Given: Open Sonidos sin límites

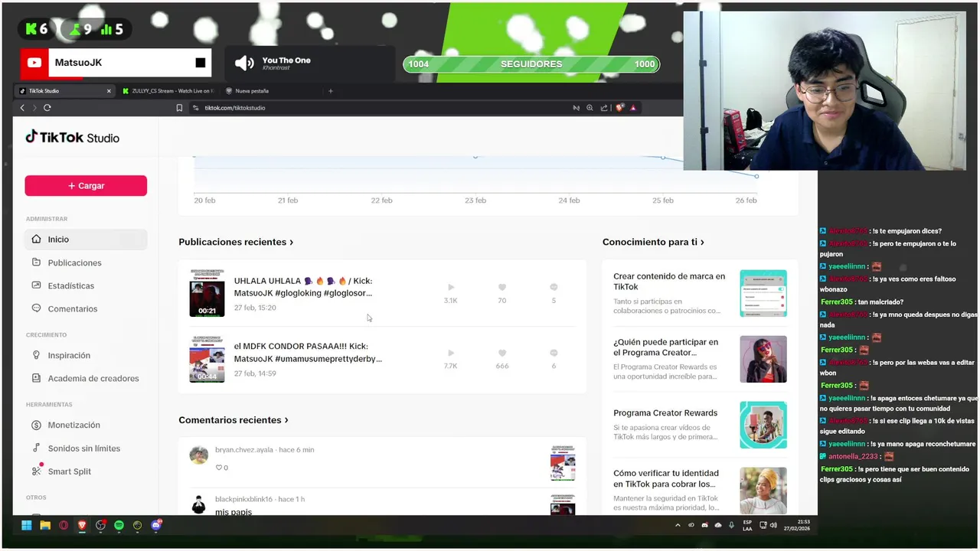Looking at the screenshot, I should click(86, 448).
